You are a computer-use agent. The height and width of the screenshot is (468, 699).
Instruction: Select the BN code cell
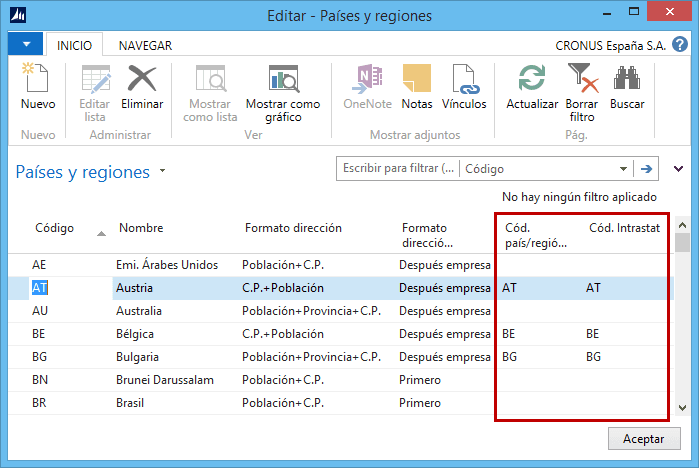[40, 380]
